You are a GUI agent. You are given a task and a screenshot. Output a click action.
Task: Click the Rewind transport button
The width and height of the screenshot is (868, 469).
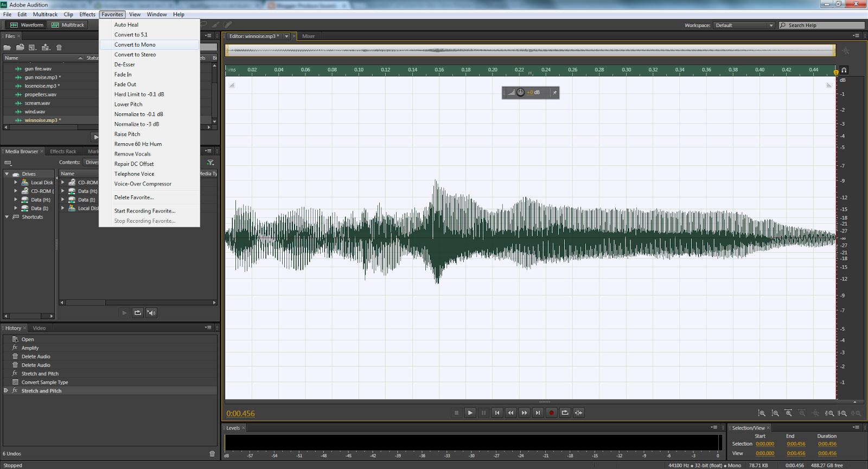click(x=510, y=413)
